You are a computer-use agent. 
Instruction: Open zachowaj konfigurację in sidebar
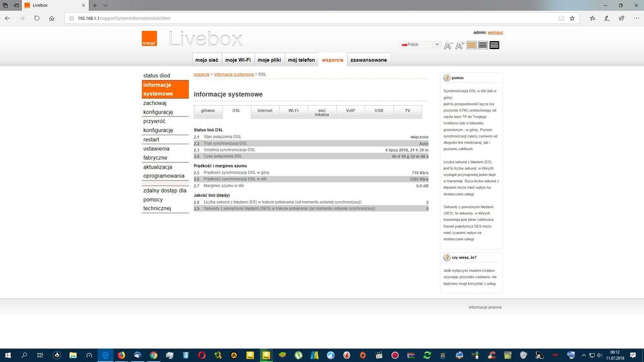coord(165,108)
